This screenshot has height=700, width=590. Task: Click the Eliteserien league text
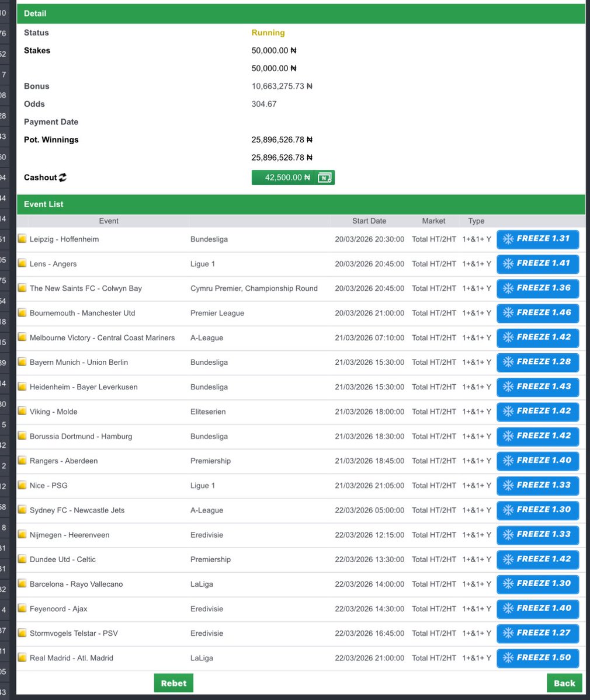point(208,412)
